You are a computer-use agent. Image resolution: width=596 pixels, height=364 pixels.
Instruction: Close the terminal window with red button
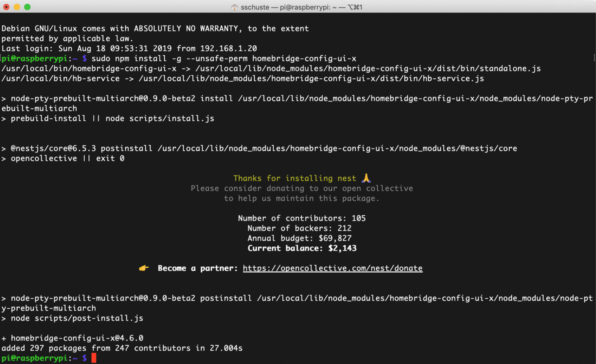pyautogui.click(x=6, y=7)
